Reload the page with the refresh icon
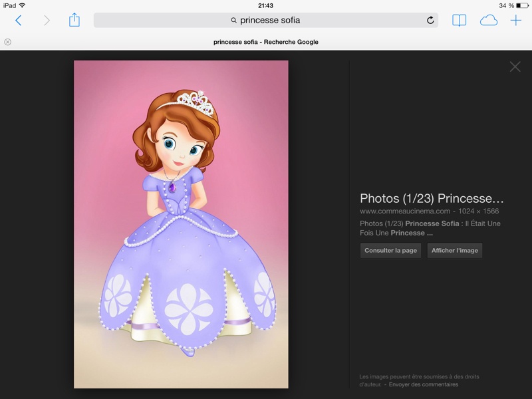Screen dimensions: 532x399 (430, 21)
